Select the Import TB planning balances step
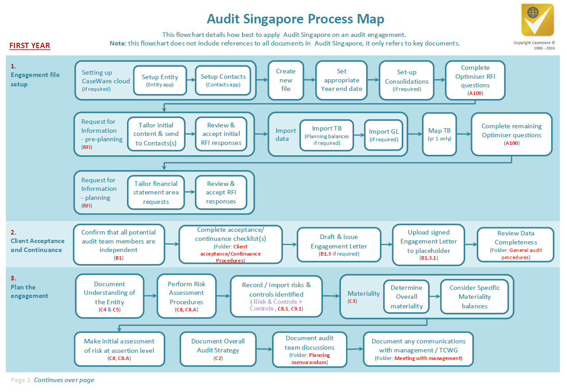This screenshot has width=567, height=392. point(327,134)
